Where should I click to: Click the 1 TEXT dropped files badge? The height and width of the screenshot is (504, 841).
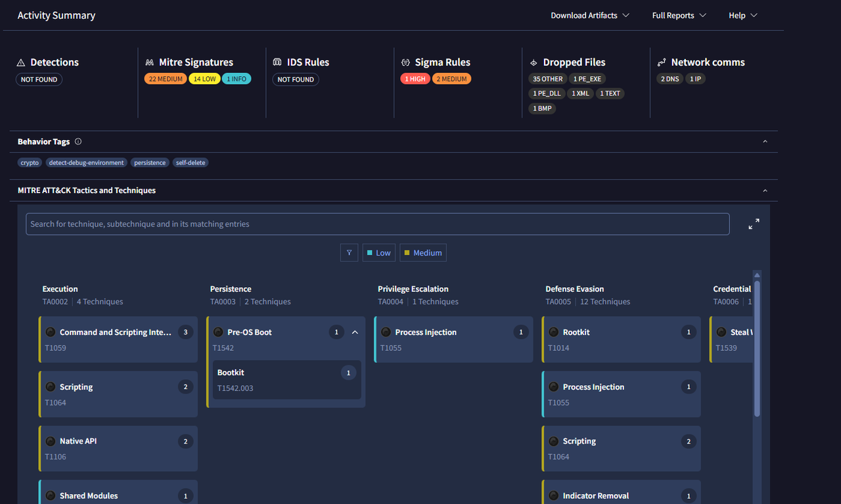(x=610, y=93)
